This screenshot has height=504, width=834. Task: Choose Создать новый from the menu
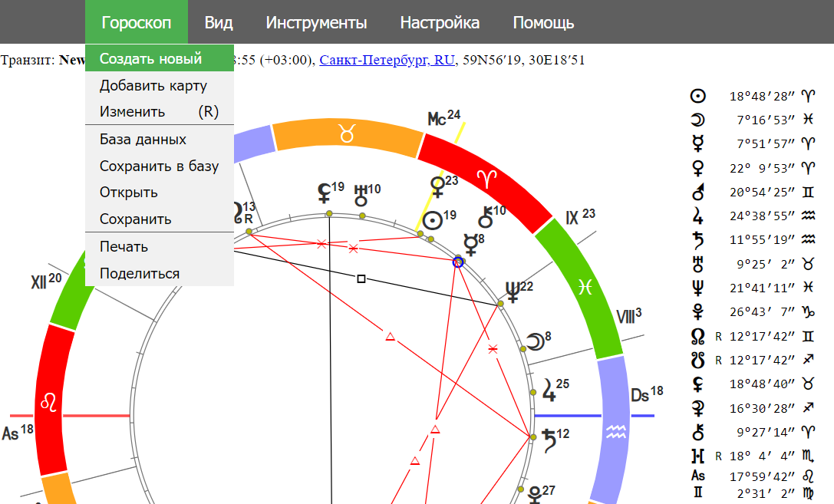tap(160, 58)
